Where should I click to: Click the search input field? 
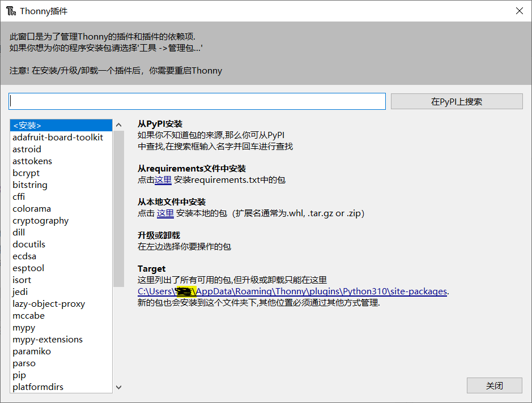pos(197,101)
